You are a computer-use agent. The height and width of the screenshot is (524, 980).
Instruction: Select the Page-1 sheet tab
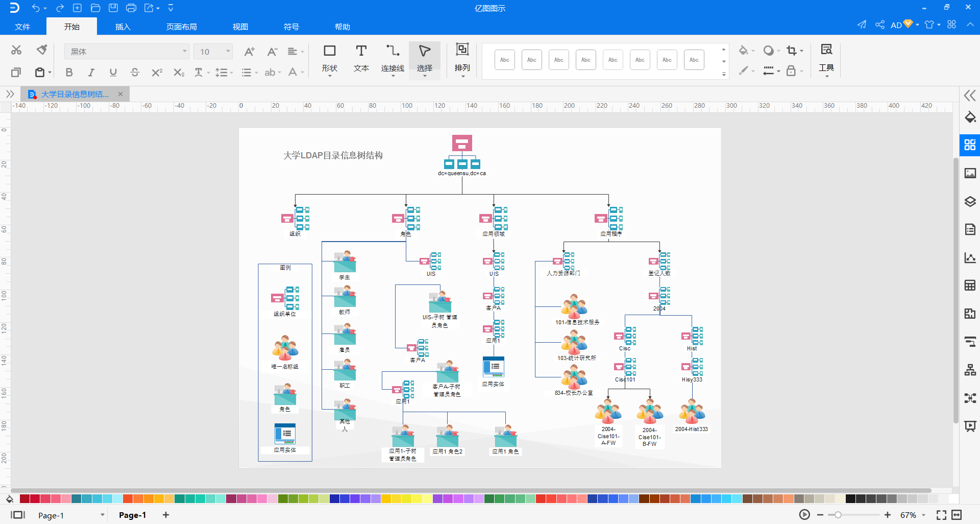tap(133, 515)
